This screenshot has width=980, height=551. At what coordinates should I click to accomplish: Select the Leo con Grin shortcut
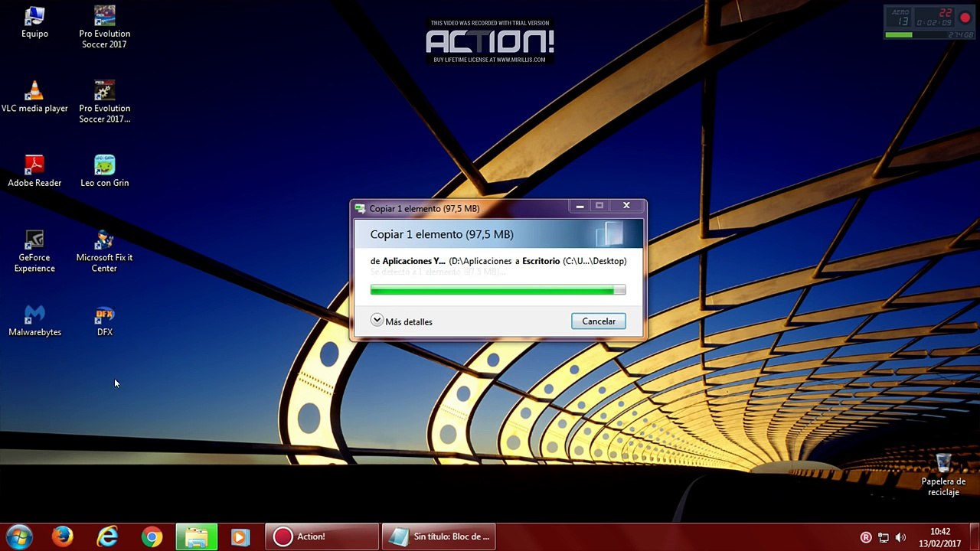pos(105,171)
